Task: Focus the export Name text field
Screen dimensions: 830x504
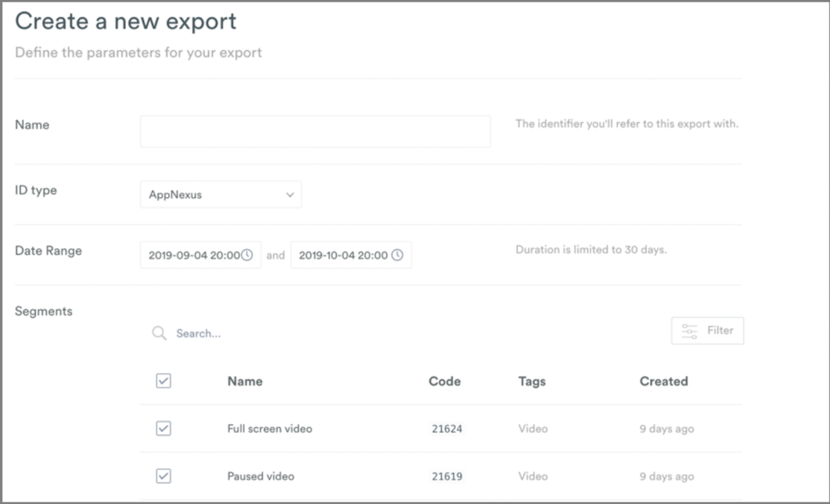Action: click(x=315, y=132)
